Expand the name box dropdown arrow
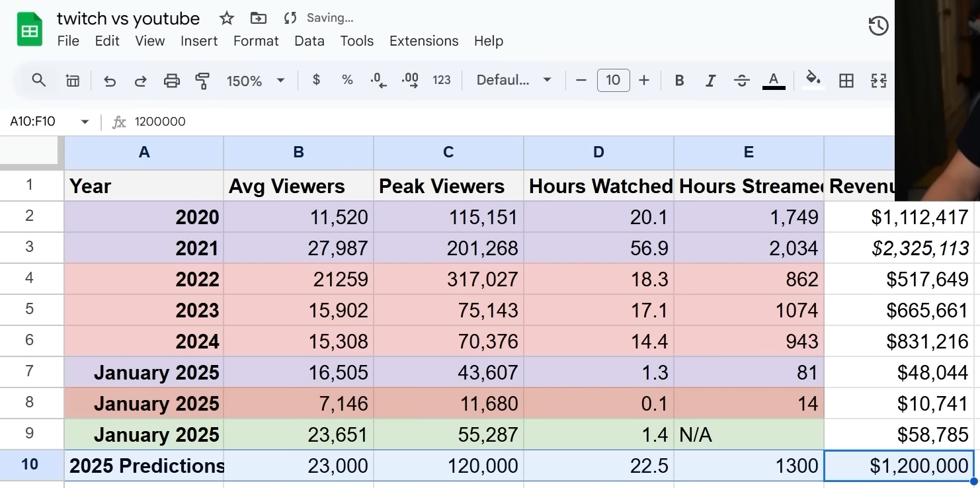 coord(85,122)
